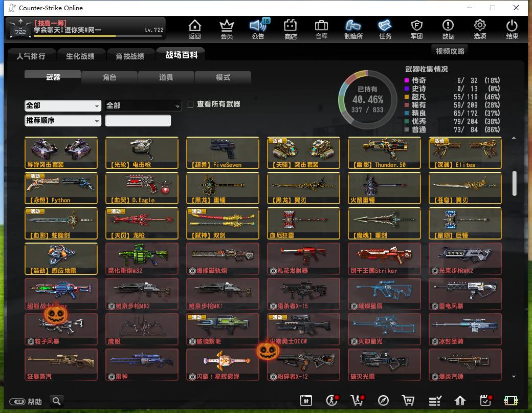Open the 会员 crown icon
Image resolution: width=532 pixels, height=413 pixels.
point(227,29)
